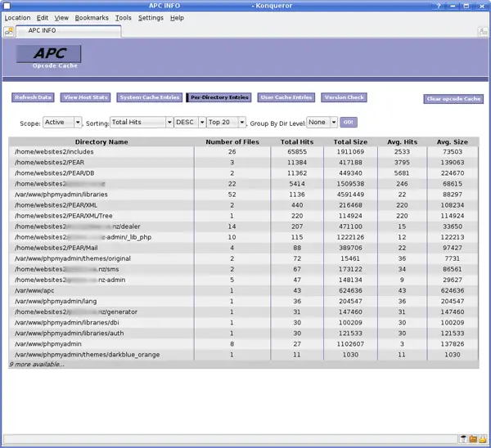Click the entry ending in -admin/_lib_php
491x448 pixels.
pyautogui.click(x=83, y=237)
